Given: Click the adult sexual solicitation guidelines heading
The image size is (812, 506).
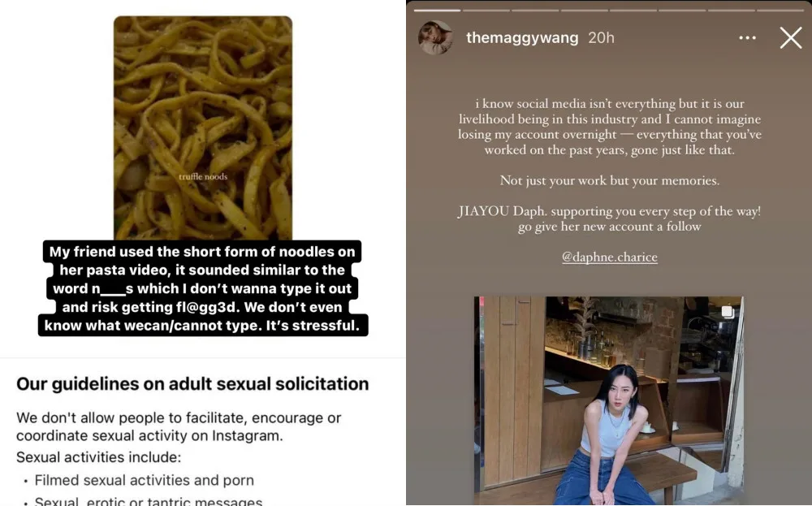Looking at the screenshot, I should tap(192, 384).
